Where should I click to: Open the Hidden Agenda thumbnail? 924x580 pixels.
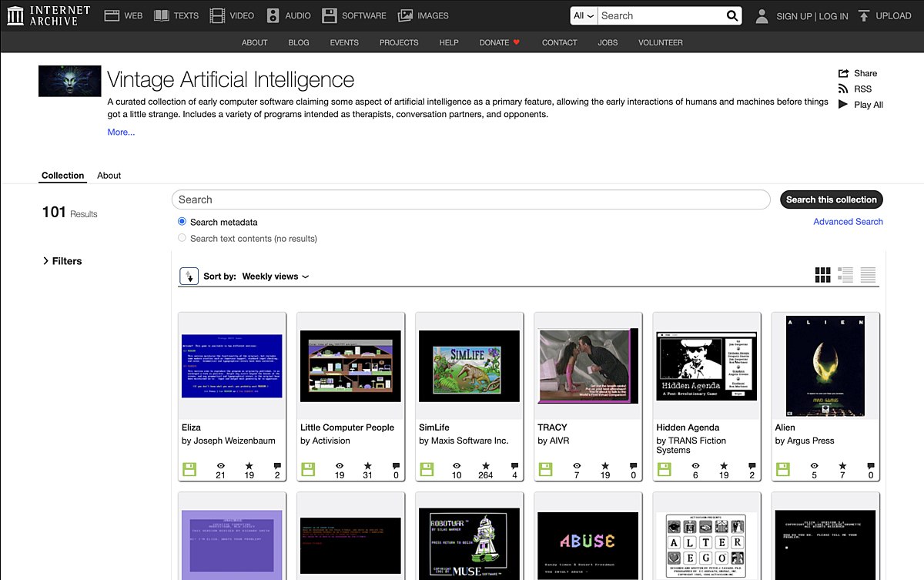[706, 366]
